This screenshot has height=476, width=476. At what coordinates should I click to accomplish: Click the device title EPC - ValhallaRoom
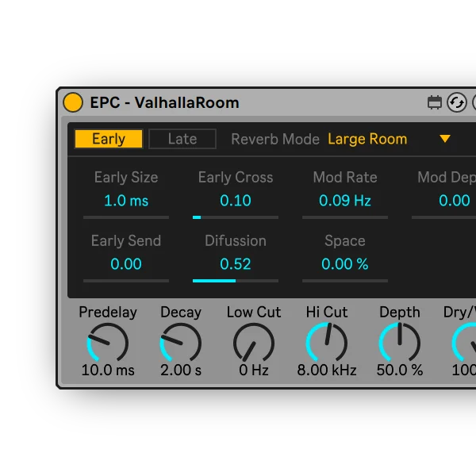pyautogui.click(x=164, y=102)
